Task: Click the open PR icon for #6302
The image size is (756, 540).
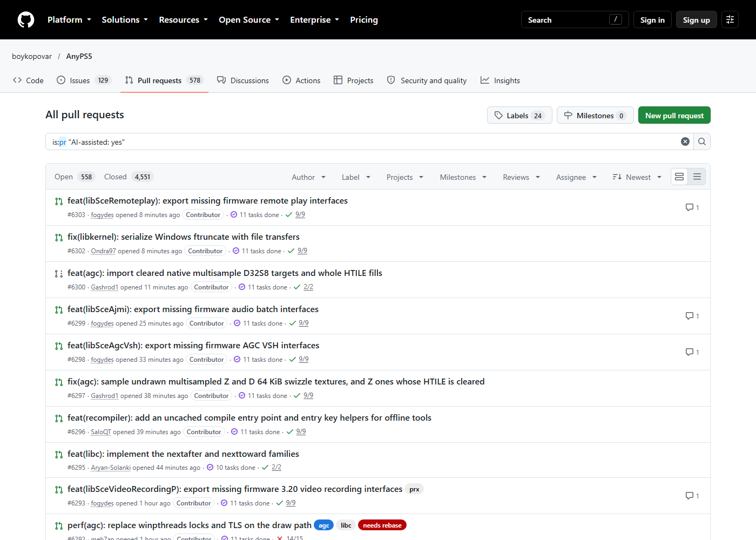Action: click(x=59, y=238)
